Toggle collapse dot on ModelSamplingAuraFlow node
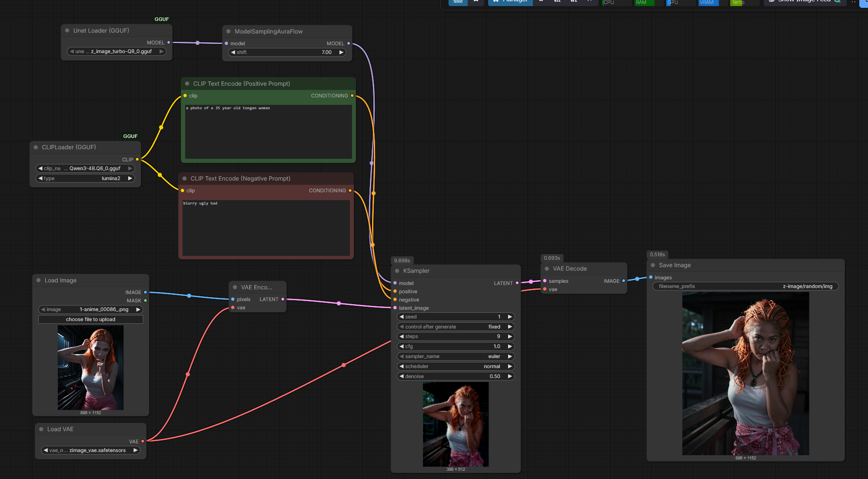 tap(229, 31)
